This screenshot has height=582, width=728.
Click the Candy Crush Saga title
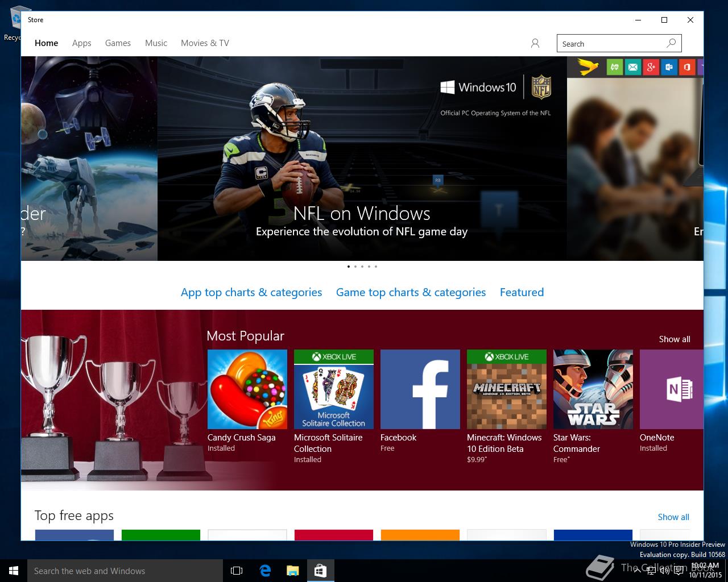(x=241, y=438)
